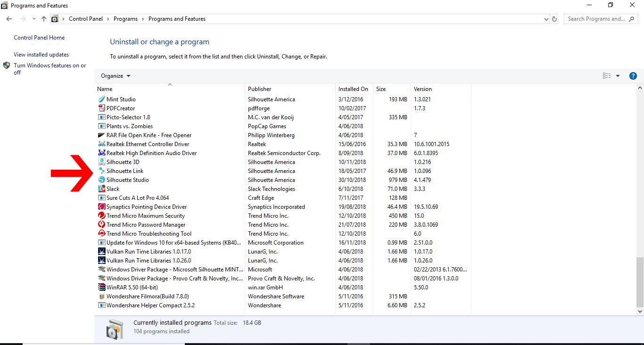The width and height of the screenshot is (644, 345).
Task: Click the PDFCreator program icon
Action: pyautogui.click(x=101, y=108)
